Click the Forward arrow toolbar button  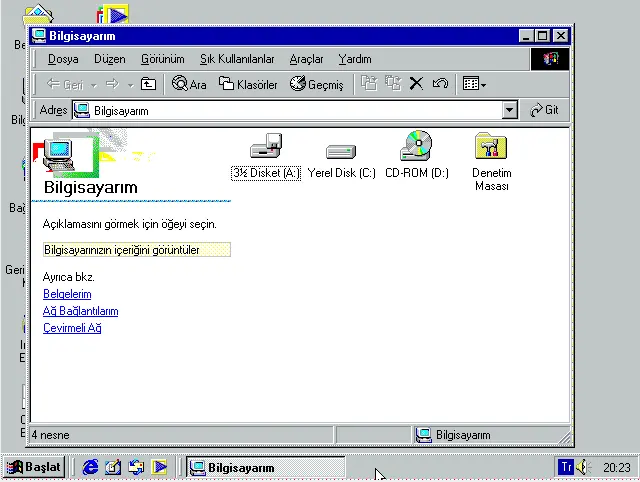pos(112,84)
